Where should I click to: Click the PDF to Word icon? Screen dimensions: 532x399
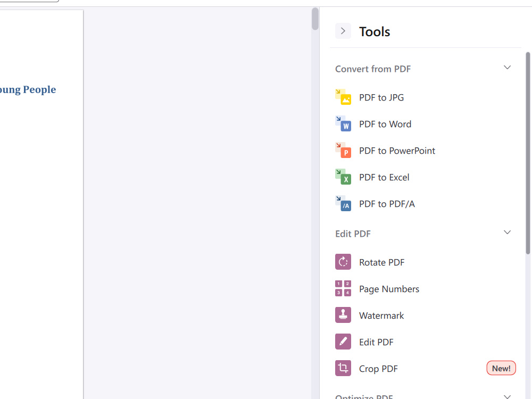click(x=343, y=124)
